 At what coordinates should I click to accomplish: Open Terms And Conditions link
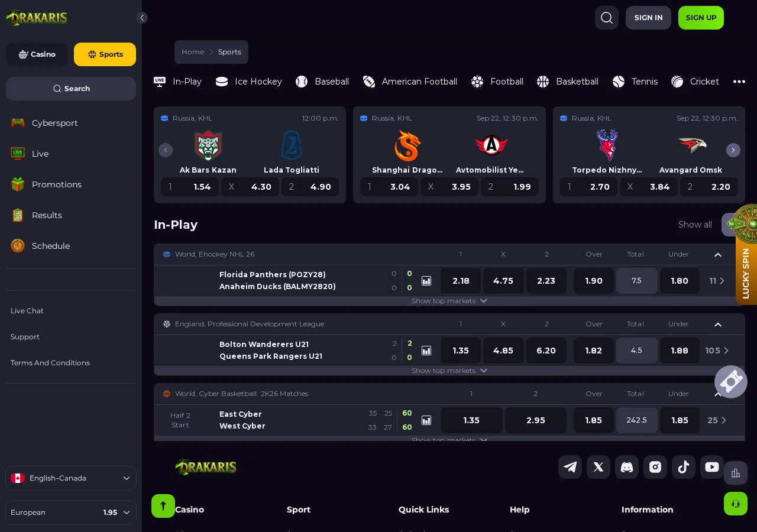(50, 363)
